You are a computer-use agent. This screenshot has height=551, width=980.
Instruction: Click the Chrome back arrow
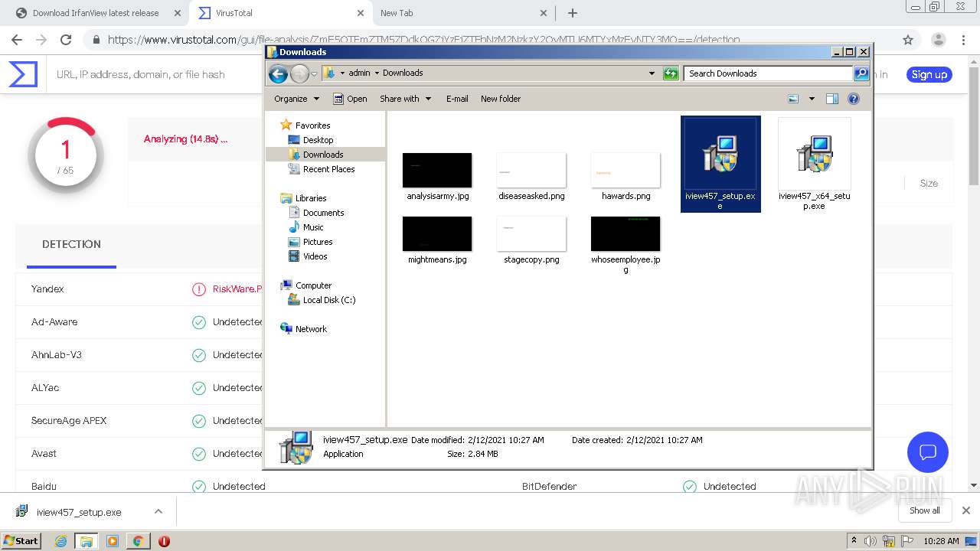pos(18,40)
